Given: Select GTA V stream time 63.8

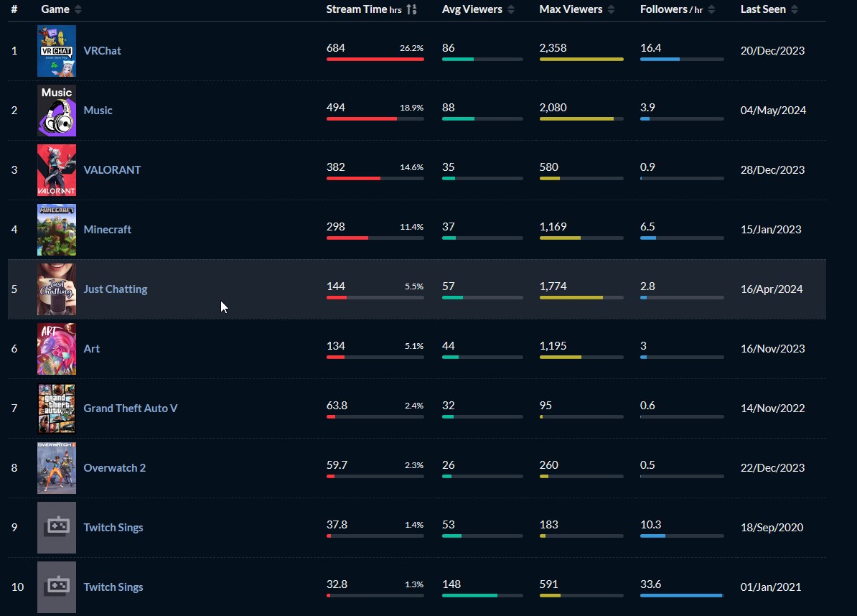Looking at the screenshot, I should click(337, 406).
